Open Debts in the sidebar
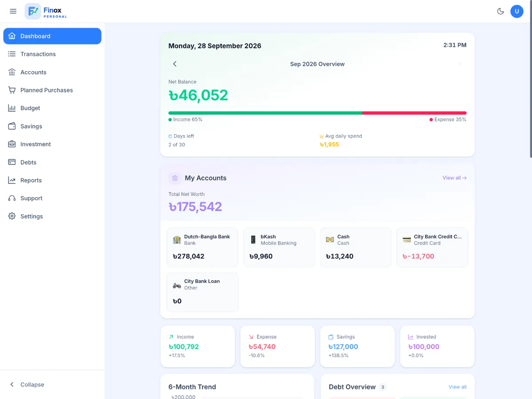Image resolution: width=532 pixels, height=399 pixels. click(x=52, y=162)
